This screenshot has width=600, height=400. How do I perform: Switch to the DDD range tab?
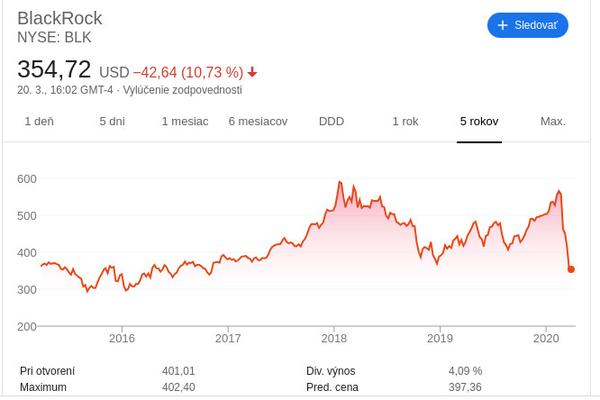pyautogui.click(x=331, y=121)
